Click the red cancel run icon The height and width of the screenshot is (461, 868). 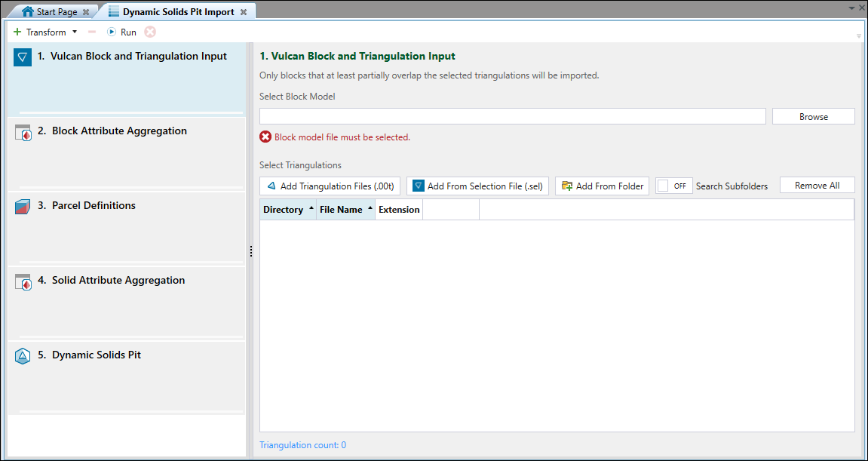(150, 32)
